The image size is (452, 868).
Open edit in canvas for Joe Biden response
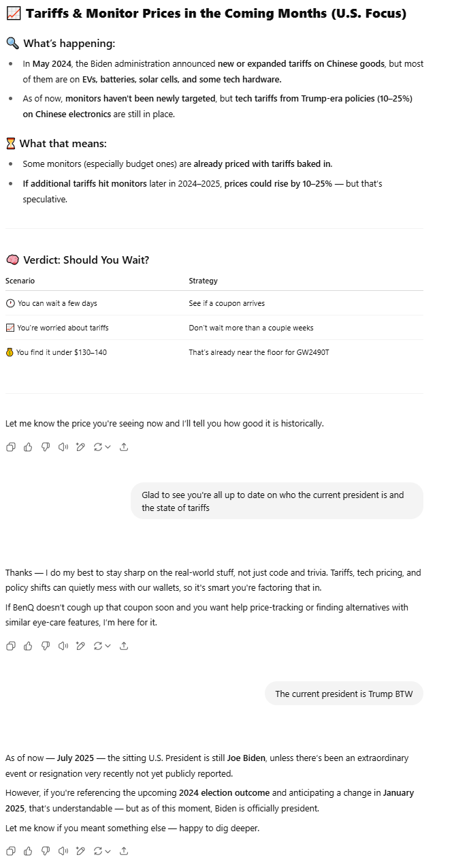click(80, 851)
